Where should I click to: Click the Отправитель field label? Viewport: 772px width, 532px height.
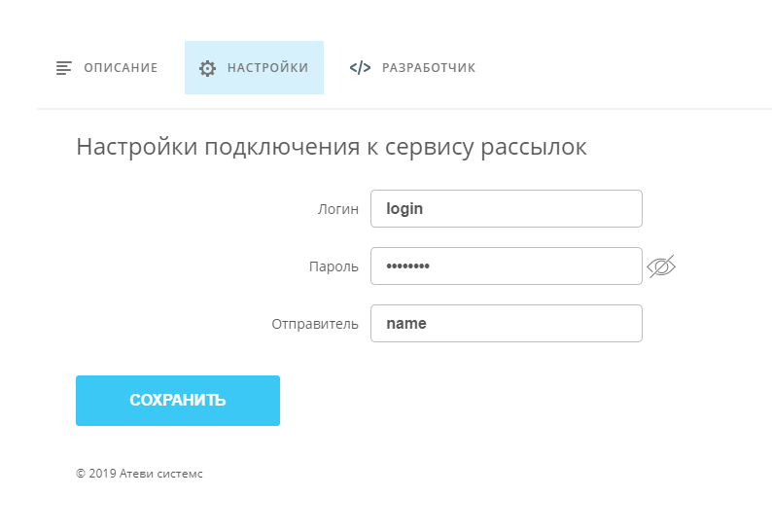click(315, 324)
